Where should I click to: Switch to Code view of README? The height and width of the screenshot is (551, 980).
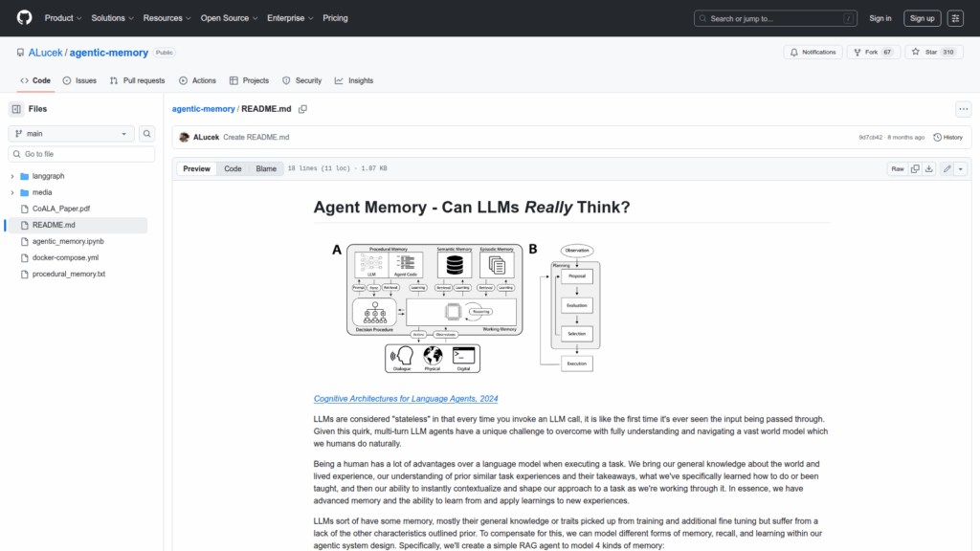tap(233, 168)
